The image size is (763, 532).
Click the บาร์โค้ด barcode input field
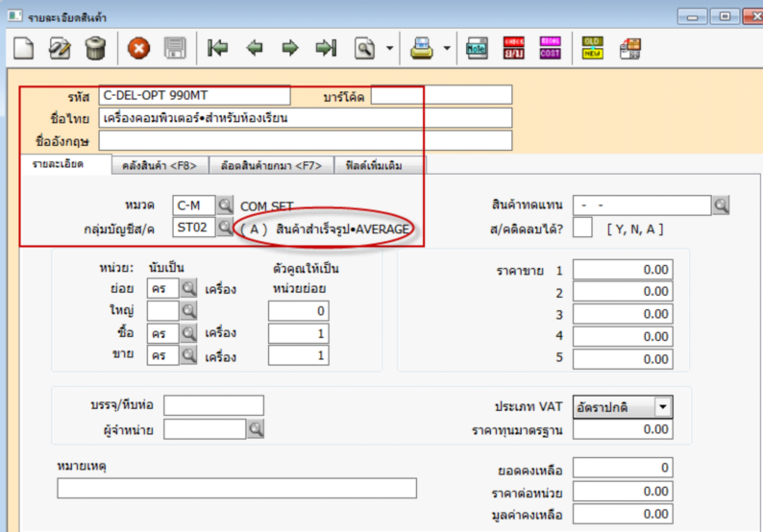click(x=441, y=95)
